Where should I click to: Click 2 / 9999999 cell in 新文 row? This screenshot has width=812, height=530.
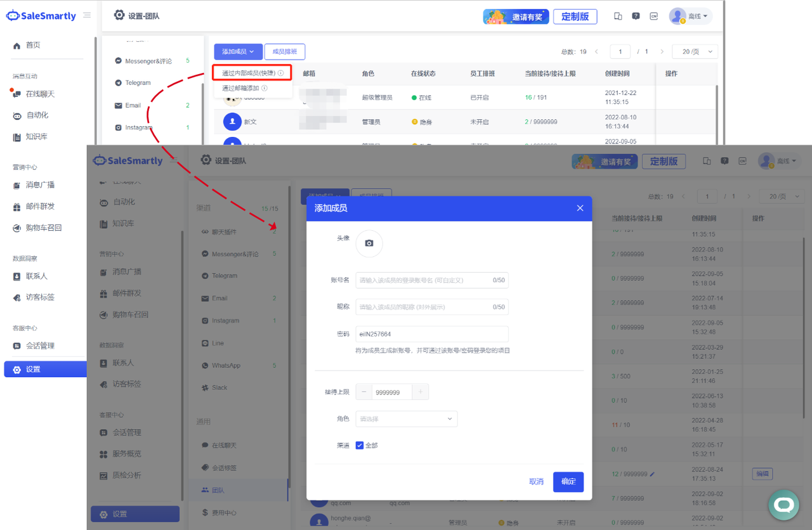(x=541, y=121)
